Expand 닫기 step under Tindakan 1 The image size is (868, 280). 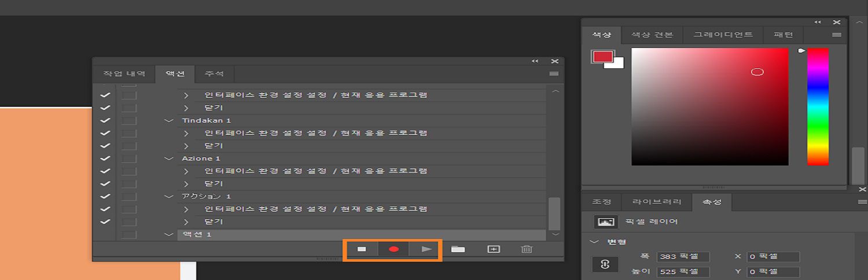(x=186, y=146)
